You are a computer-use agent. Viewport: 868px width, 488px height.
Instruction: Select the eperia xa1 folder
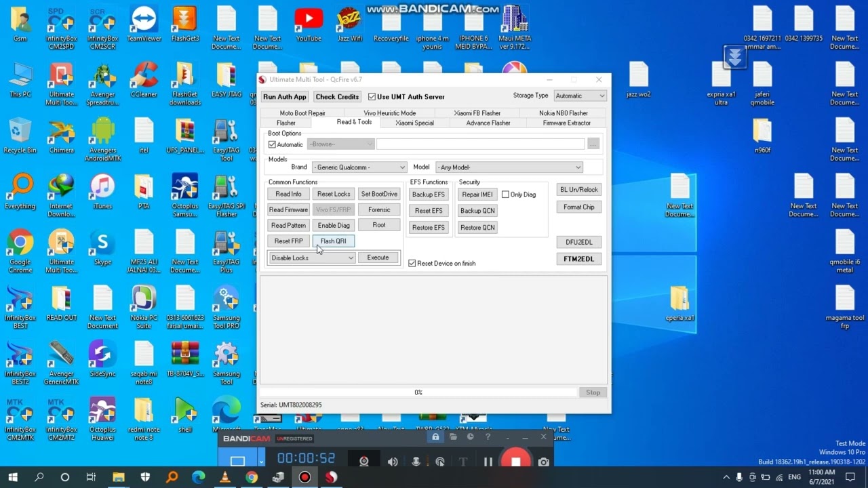coord(679,304)
